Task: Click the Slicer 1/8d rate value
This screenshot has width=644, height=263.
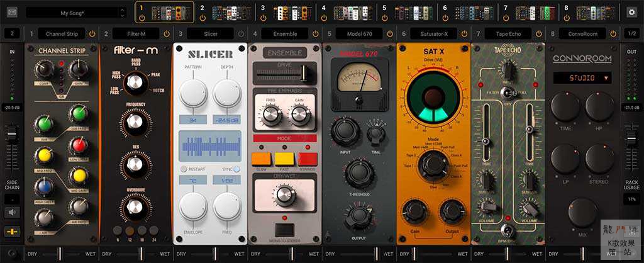Action: (226, 181)
